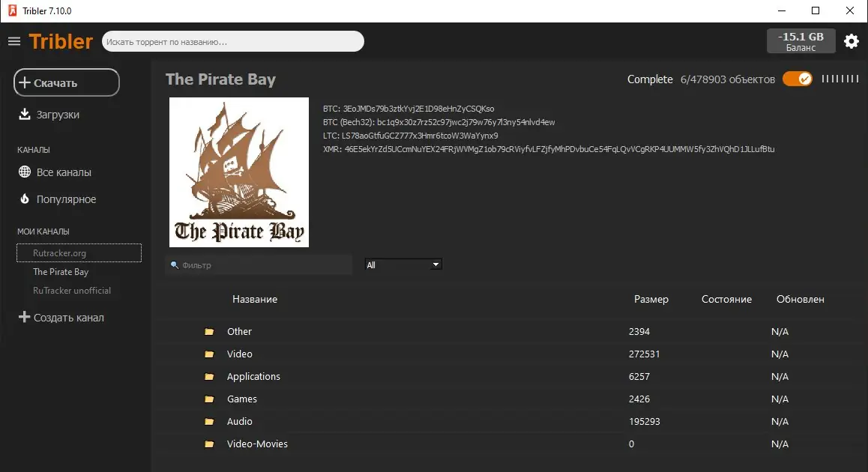Click the BTC (Bech32) address line

pyautogui.click(x=439, y=122)
